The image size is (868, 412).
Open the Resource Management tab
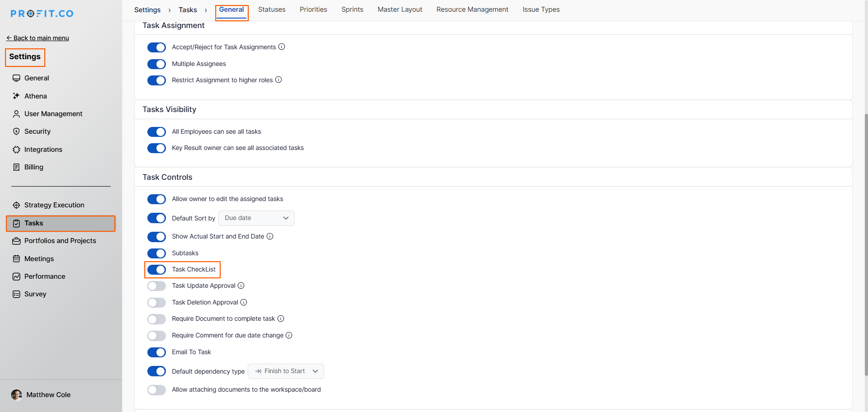pos(472,9)
